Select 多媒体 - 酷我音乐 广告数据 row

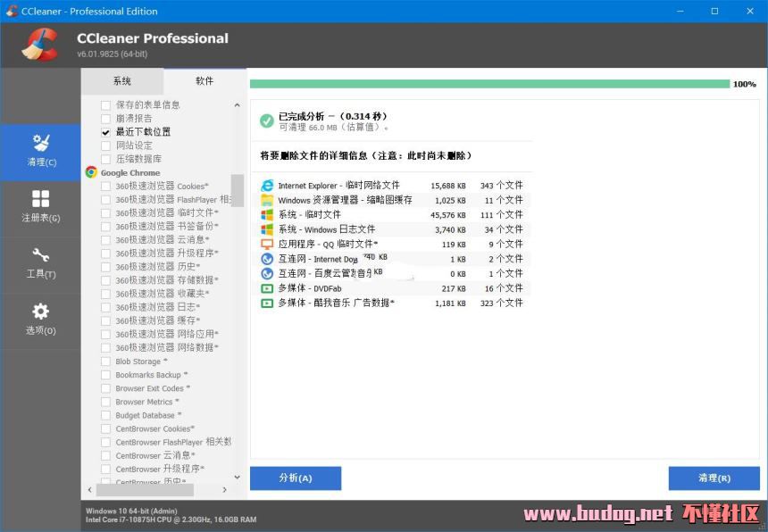[x=392, y=303]
